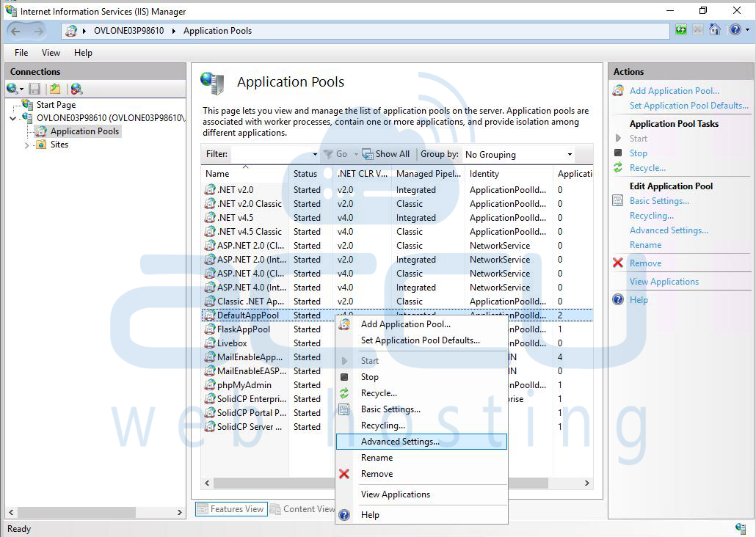This screenshot has height=537, width=756.
Task: Click the Livebox pool icon
Action: 210,343
